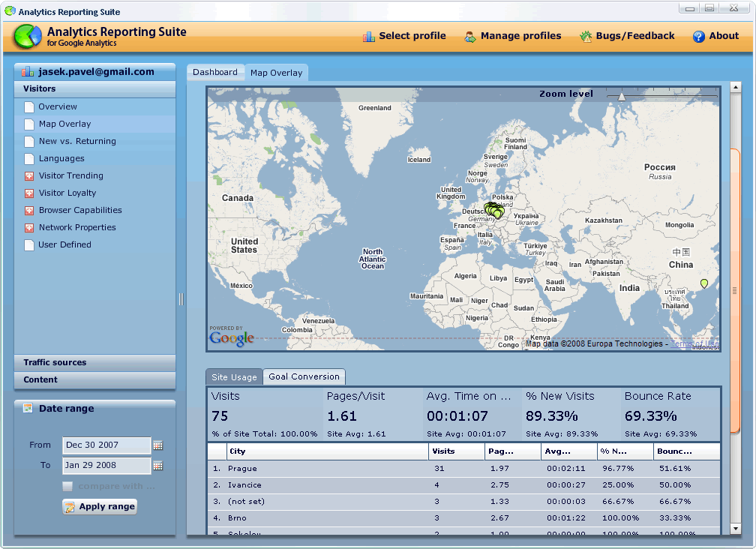Sort the table by the Visits column

[x=457, y=451]
